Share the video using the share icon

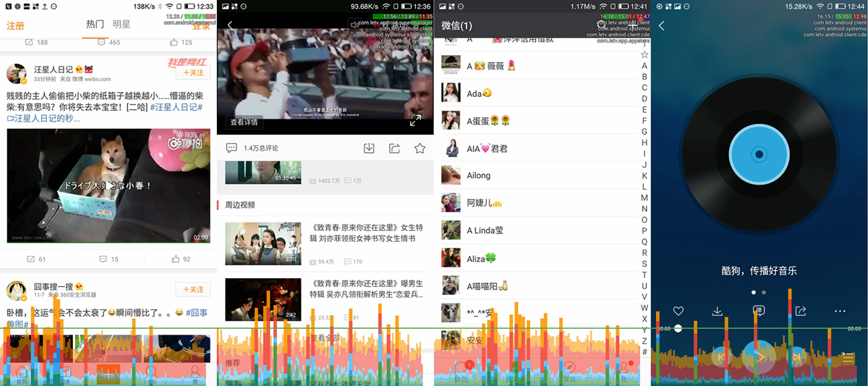394,148
